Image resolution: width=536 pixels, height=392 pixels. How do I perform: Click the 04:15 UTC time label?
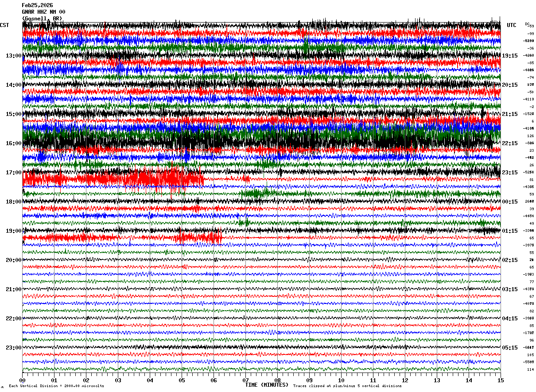(x=510, y=319)
